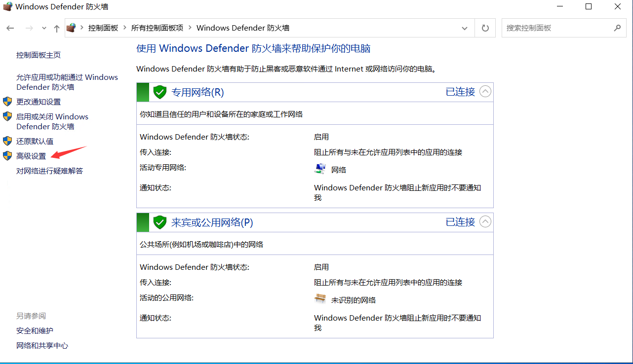Click 你知道且信任的用户和设备所在的家庭或工作网络 description

pyautogui.click(x=221, y=114)
